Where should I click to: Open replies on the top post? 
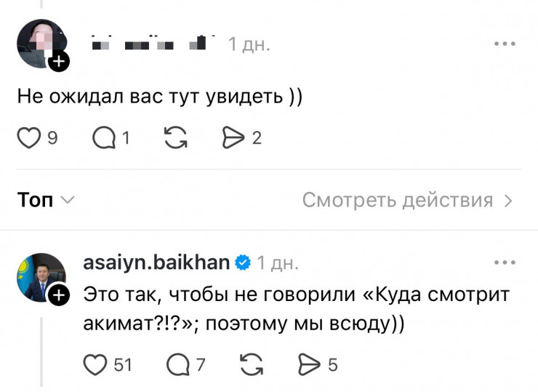point(105,137)
